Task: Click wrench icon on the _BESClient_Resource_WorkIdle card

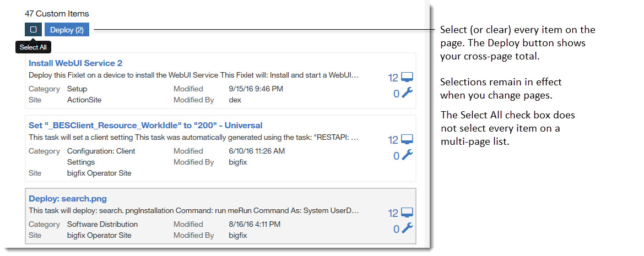Action: point(407,156)
